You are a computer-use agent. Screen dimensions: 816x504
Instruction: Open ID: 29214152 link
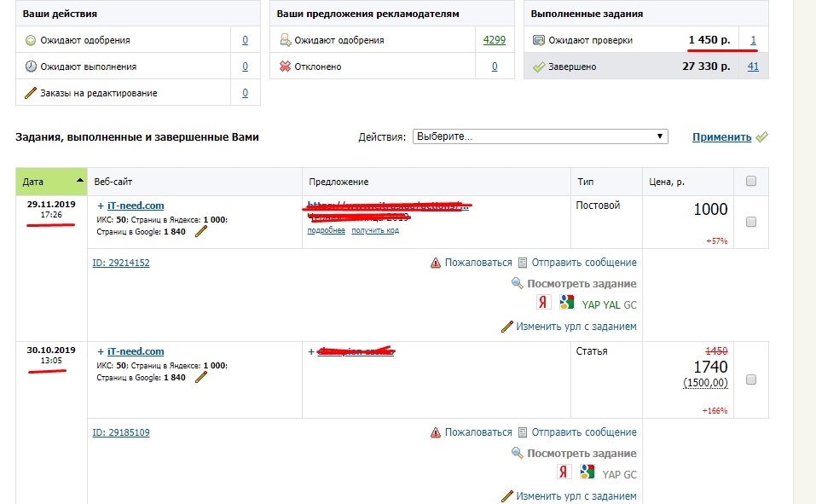click(x=121, y=263)
